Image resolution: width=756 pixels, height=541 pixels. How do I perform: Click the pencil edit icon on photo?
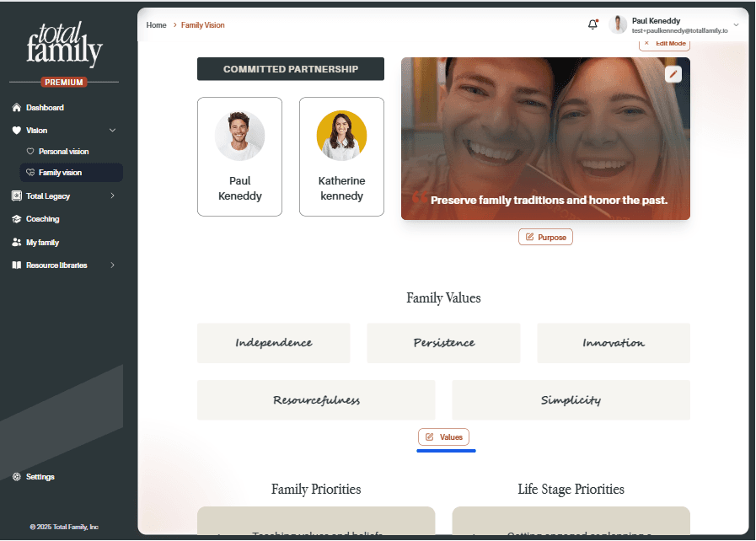pos(673,74)
